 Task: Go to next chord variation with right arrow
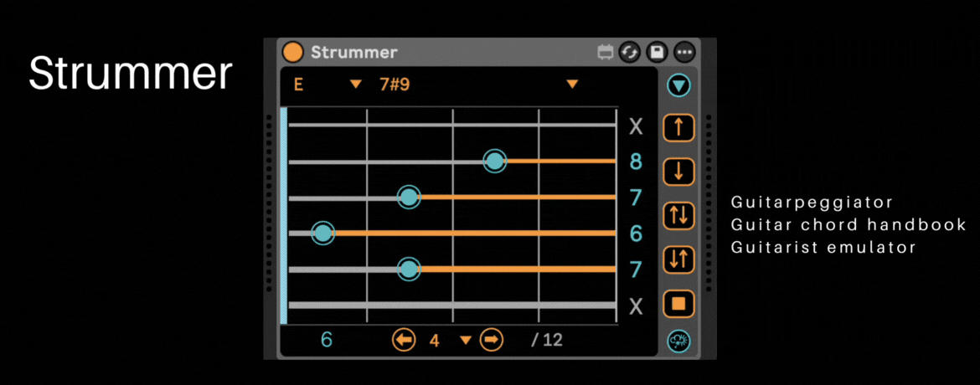492,340
